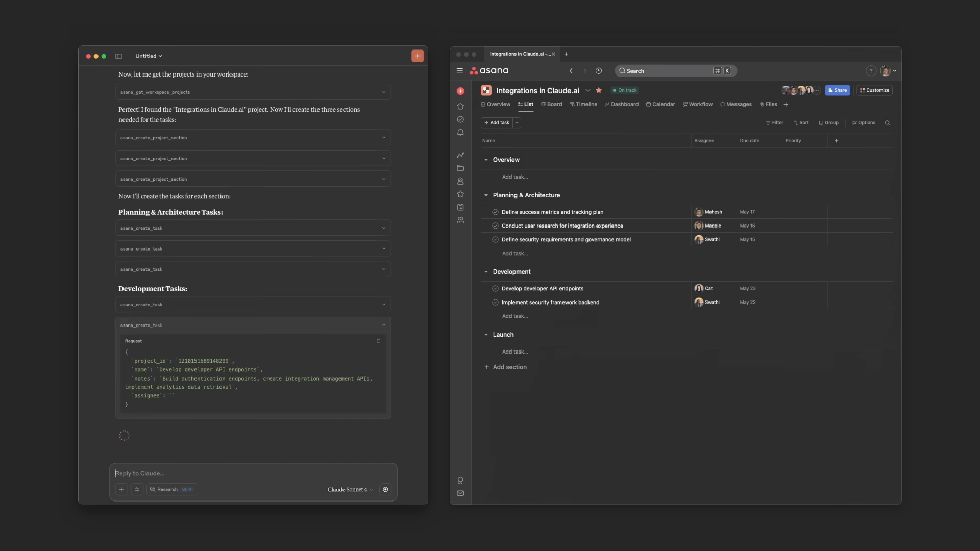Click the Share button
Image resolution: width=980 pixels, height=551 pixels.
837,90
